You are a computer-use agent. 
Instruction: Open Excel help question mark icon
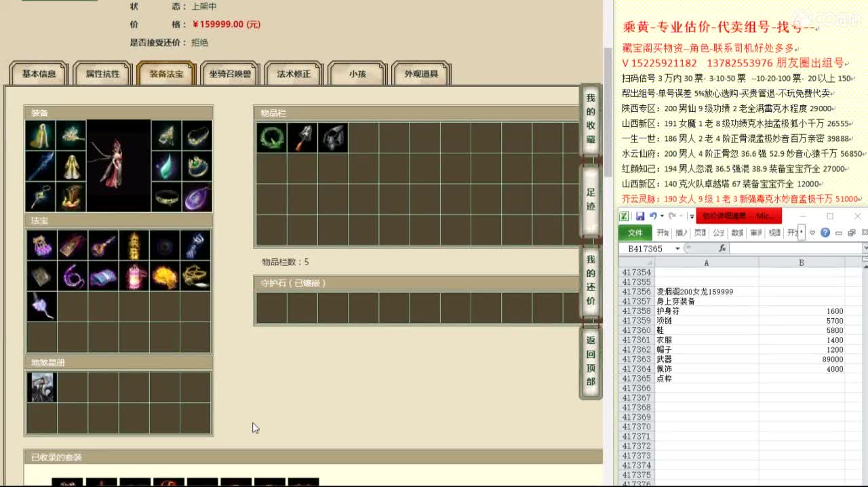click(x=825, y=233)
